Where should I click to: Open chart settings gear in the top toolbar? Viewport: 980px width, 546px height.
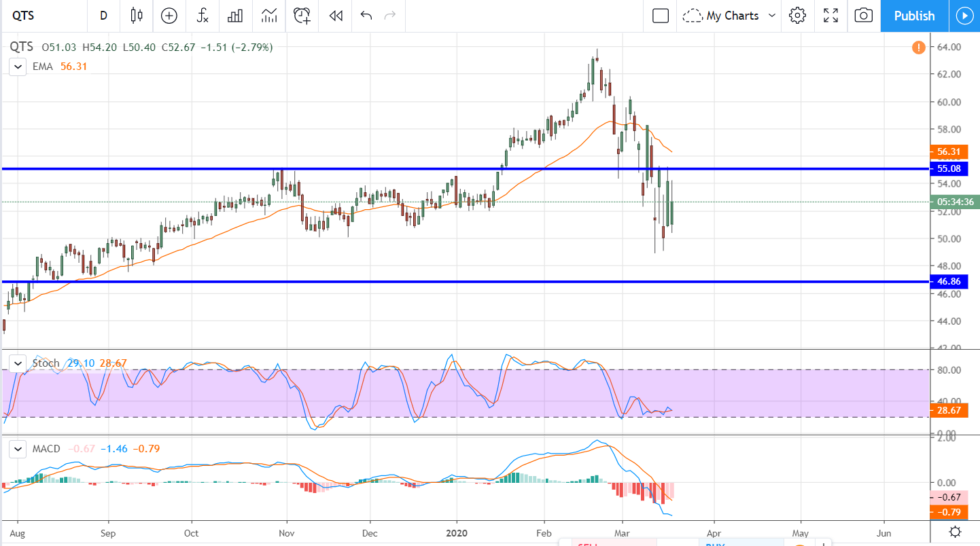[797, 16]
